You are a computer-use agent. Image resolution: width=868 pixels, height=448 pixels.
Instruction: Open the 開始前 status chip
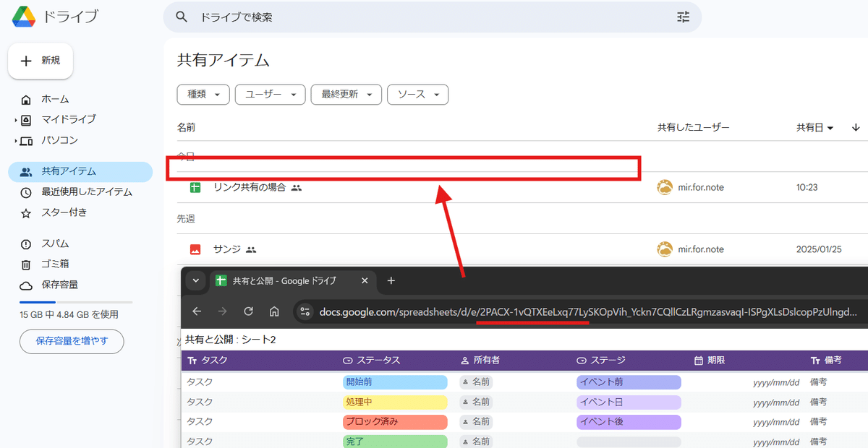coord(395,382)
